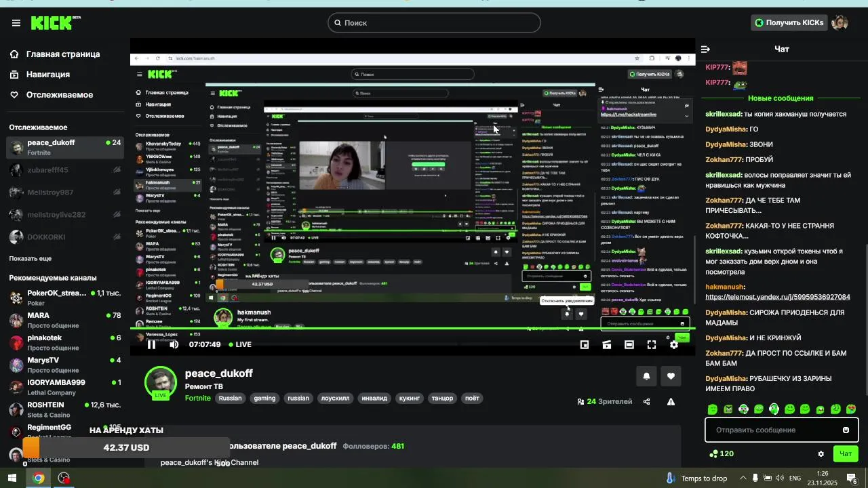Open the profile avatar menu
Image resolution: width=868 pixels, height=488 pixels.
(x=840, y=23)
